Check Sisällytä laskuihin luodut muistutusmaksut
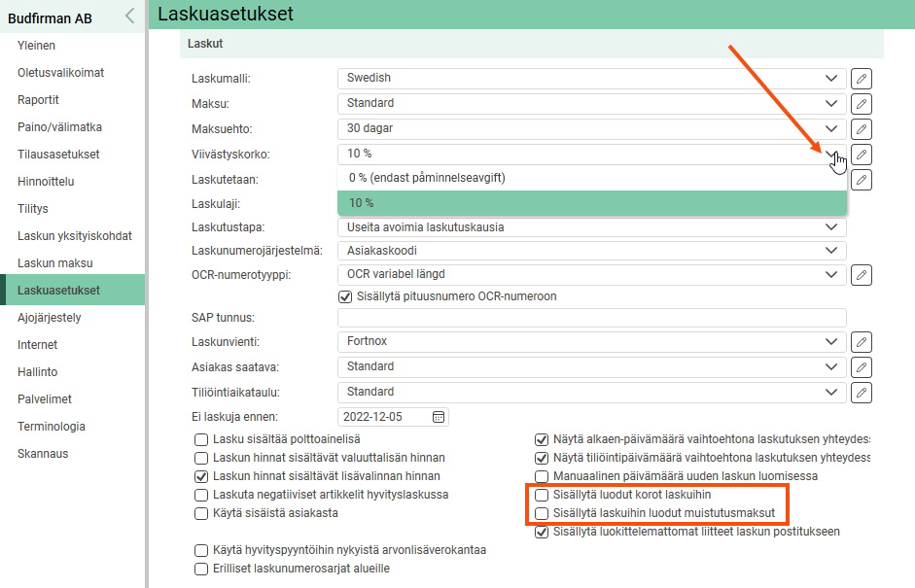Screen dimensions: 915x588 point(543,513)
